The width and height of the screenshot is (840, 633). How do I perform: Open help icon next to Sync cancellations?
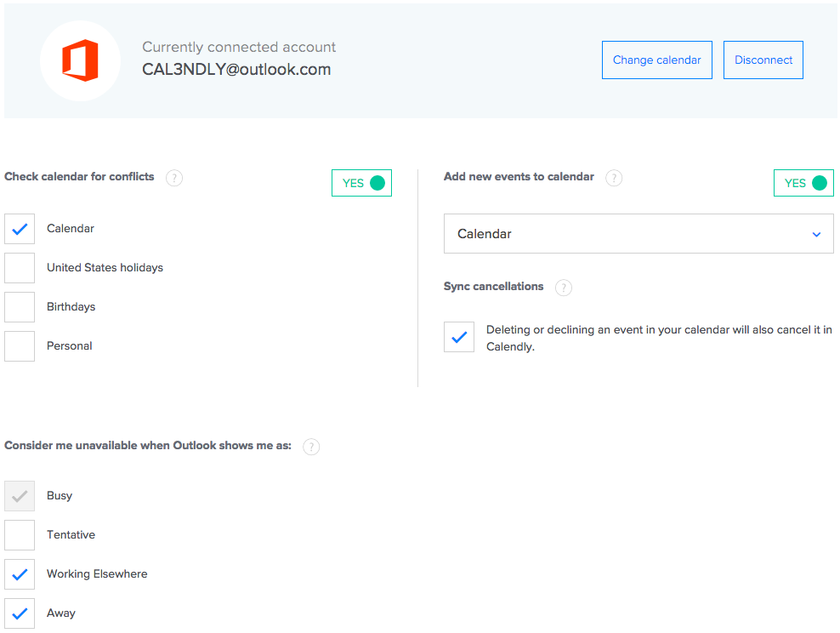564,288
